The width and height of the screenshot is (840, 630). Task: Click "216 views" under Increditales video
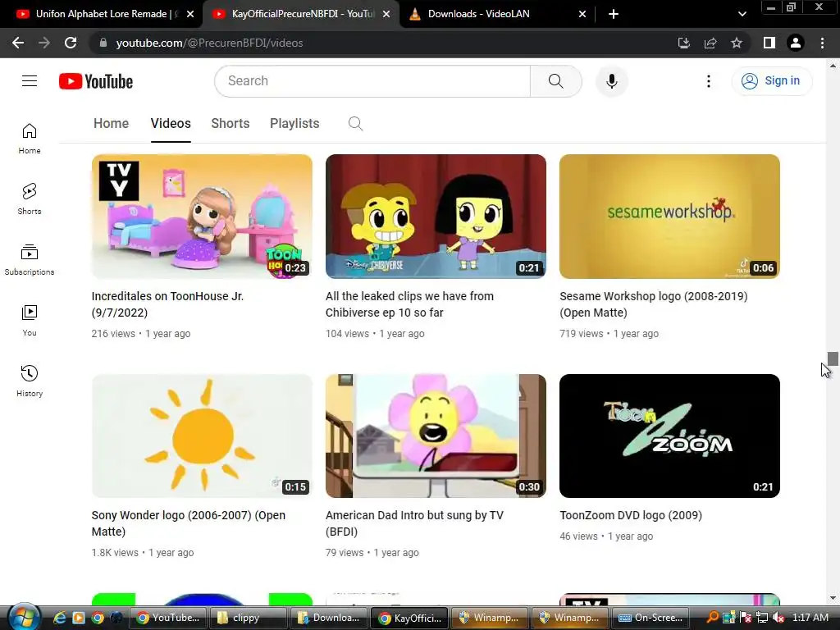point(113,334)
